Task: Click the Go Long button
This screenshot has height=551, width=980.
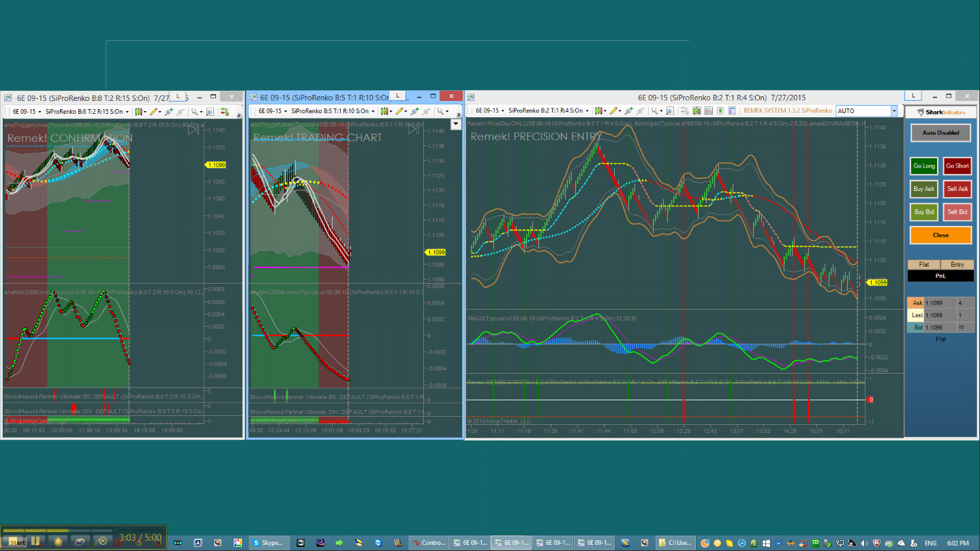Action: [924, 166]
